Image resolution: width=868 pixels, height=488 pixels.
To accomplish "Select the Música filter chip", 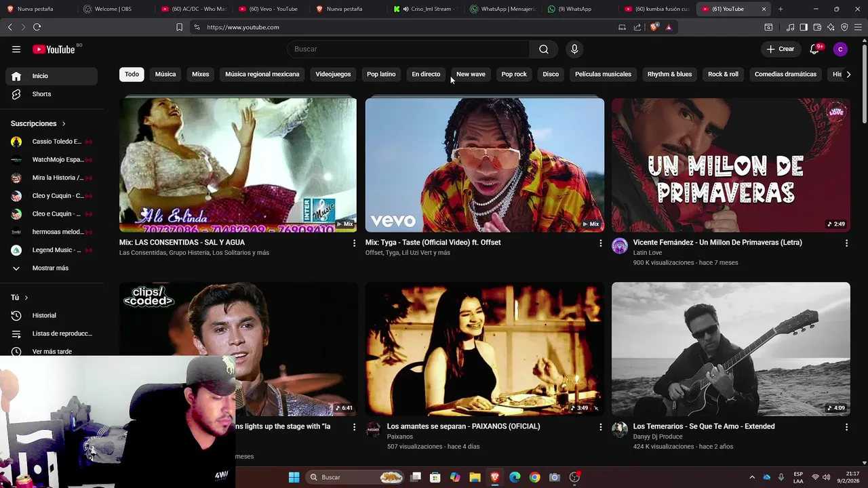I will (x=165, y=75).
